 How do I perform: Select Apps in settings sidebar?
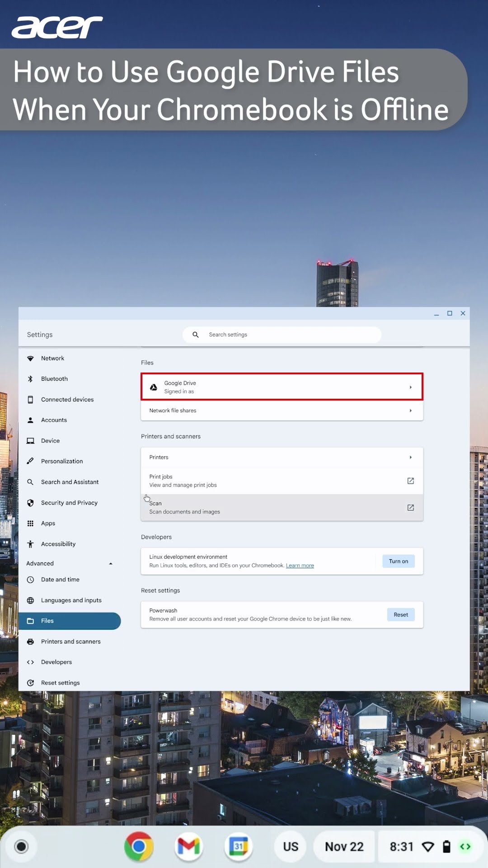70,524
